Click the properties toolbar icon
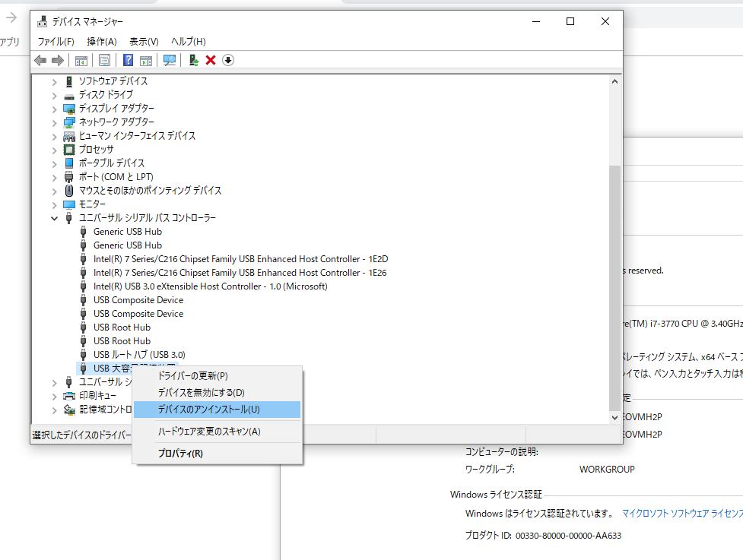This screenshot has height=560, width=743. pos(104,60)
